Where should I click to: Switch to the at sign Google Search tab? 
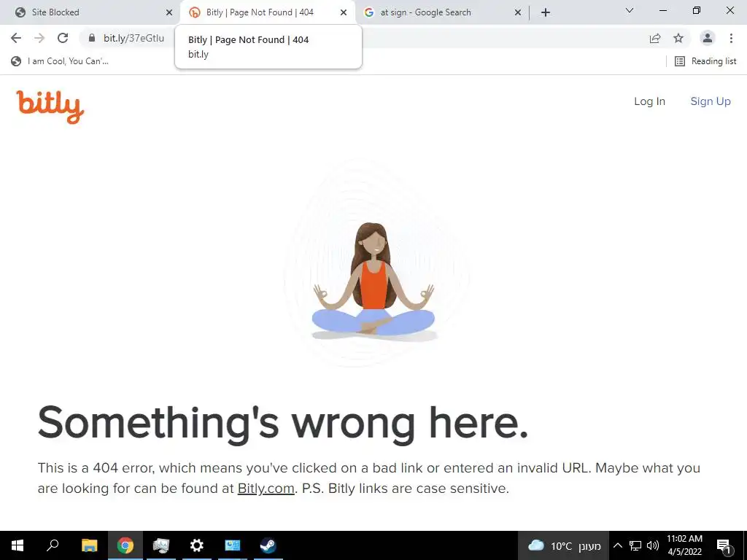click(442, 12)
